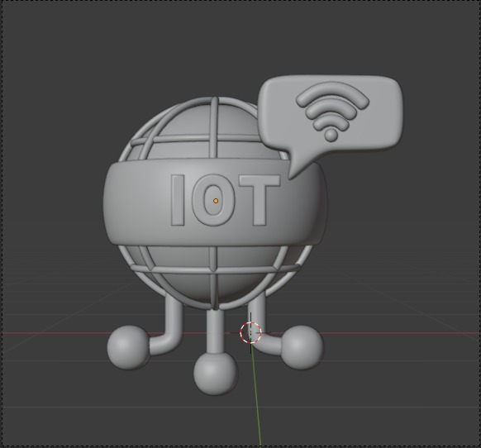Screen dimensions: 481x448
Task: Click the orange origin point on the model
Action: click(216, 201)
